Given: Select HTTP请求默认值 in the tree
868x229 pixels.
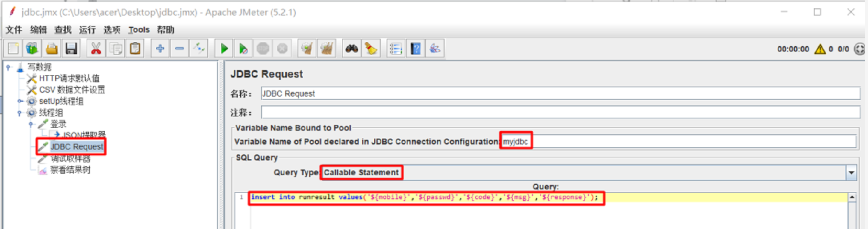Looking at the screenshot, I should coord(69,79).
